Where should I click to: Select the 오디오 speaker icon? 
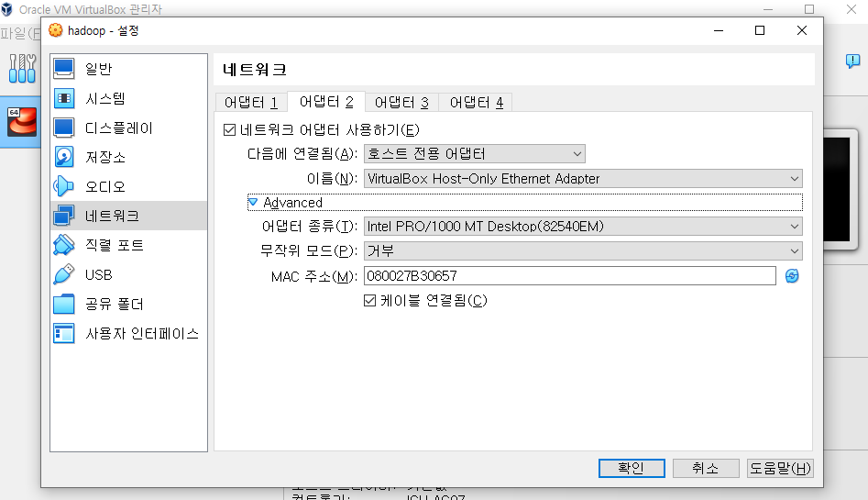click(63, 186)
